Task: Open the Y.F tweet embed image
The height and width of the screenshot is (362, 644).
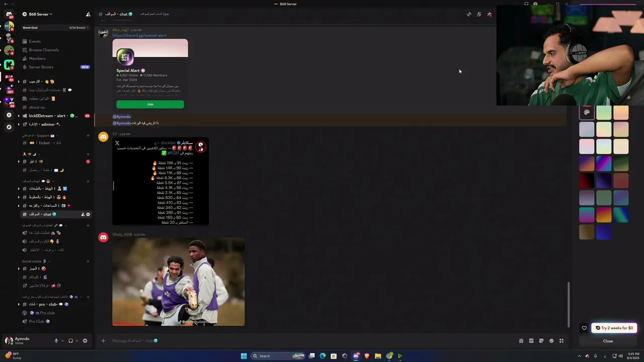Action: [x=160, y=182]
